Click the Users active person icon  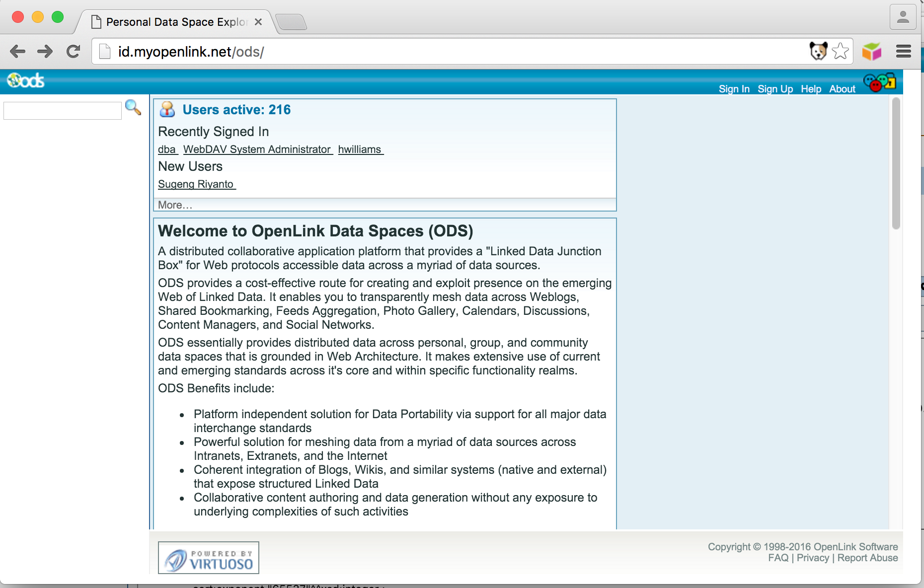click(x=167, y=110)
